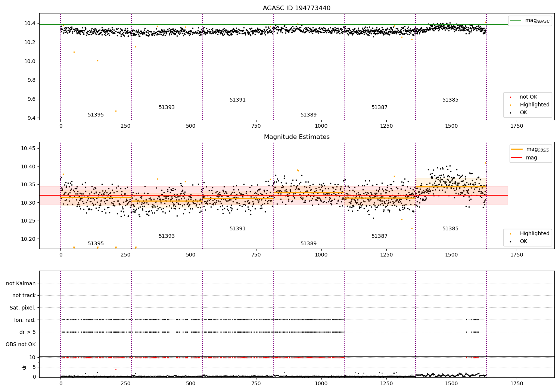Screen dimensions: 560x392
Task: Click the 'Ion. rad.' axis label
Action: (25, 320)
